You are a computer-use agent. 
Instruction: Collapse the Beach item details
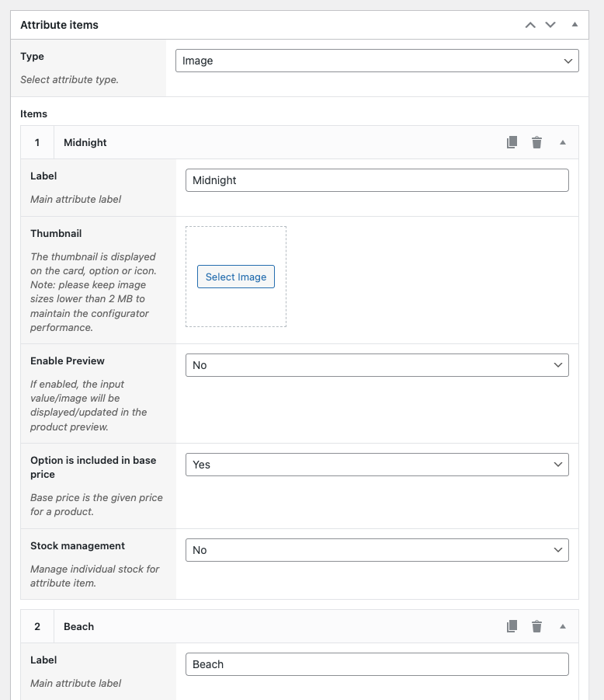click(x=563, y=626)
